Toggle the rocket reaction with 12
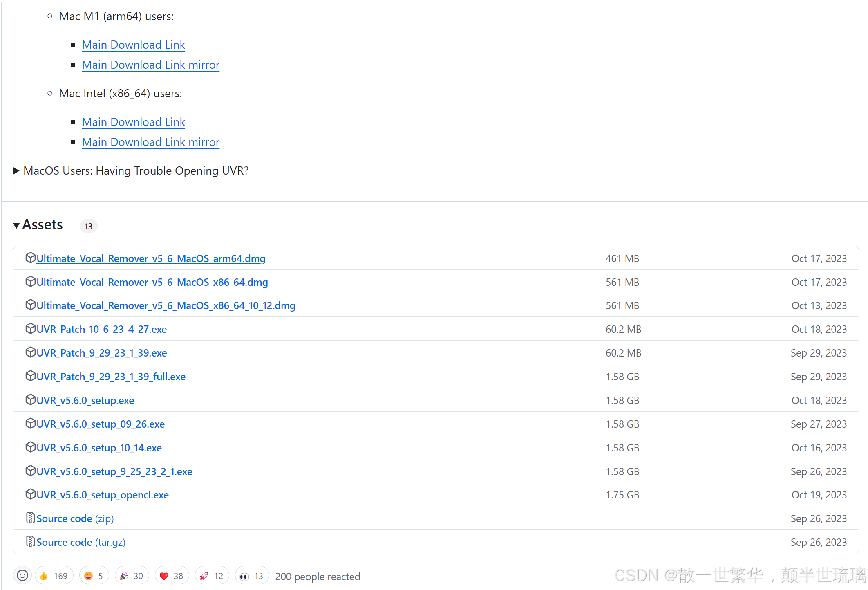Image resolution: width=868 pixels, height=590 pixels. coord(212,576)
